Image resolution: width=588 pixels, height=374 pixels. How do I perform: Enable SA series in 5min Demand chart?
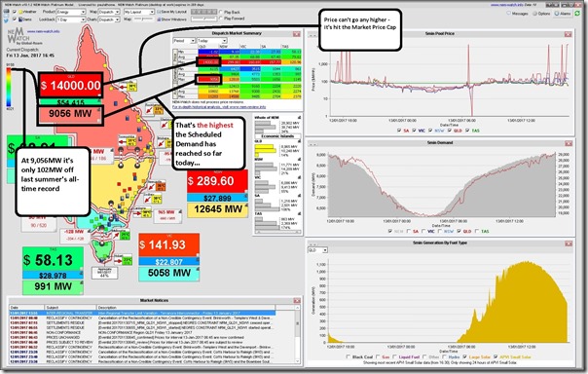(408, 231)
